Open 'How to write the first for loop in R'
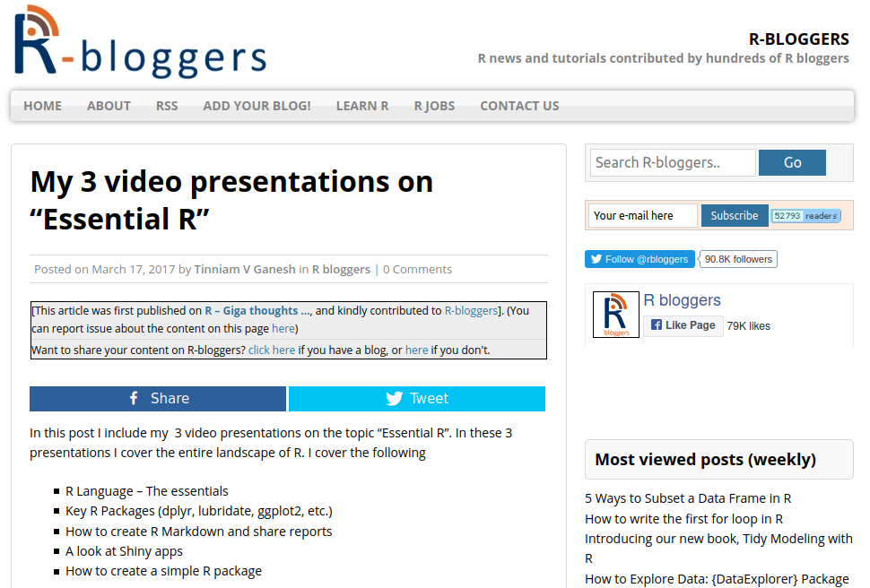Image resolution: width=870 pixels, height=588 pixels. pos(683,519)
